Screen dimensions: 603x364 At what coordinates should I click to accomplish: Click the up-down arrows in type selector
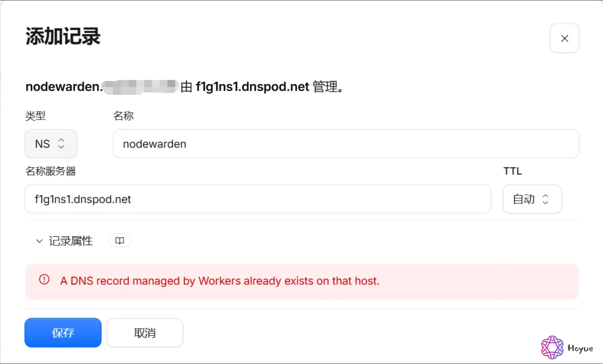pos(61,144)
